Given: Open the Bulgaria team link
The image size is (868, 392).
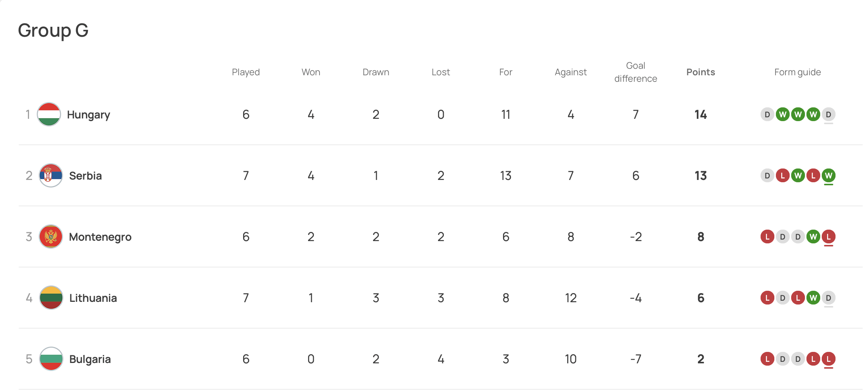Looking at the screenshot, I should (x=90, y=359).
